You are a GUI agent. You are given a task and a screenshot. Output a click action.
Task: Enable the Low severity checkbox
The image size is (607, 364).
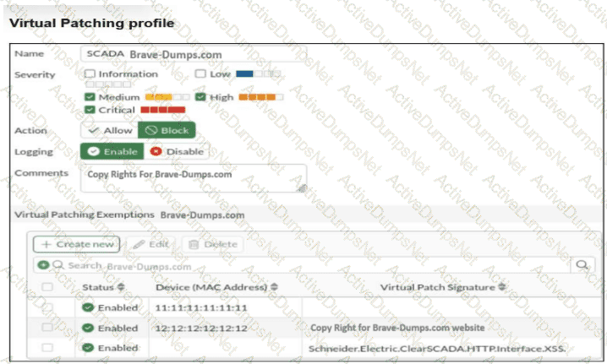tap(200, 74)
